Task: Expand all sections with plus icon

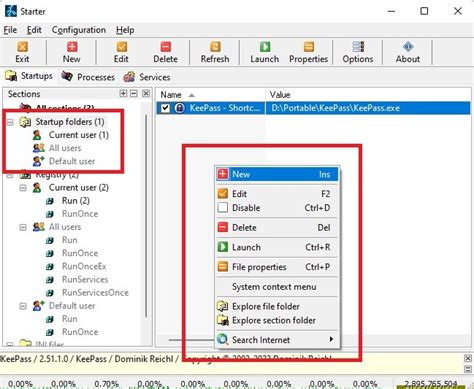Action: pyautogui.click(x=123, y=94)
